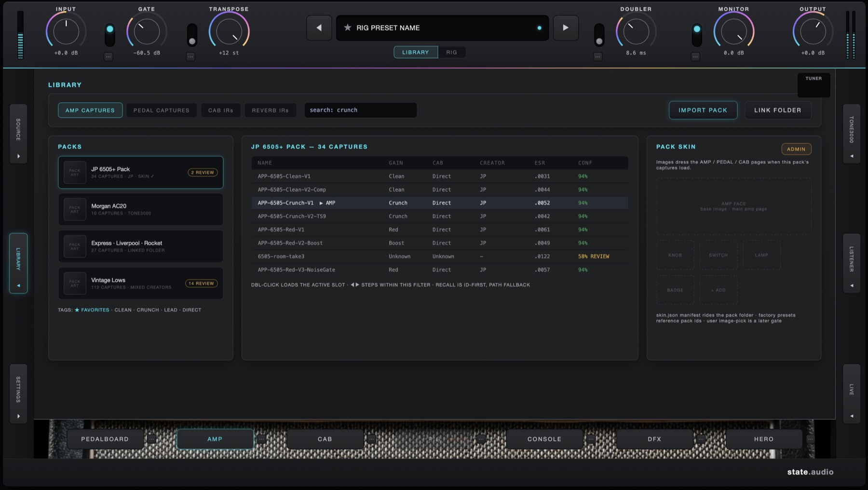Step to the previous rig preset

tap(319, 28)
